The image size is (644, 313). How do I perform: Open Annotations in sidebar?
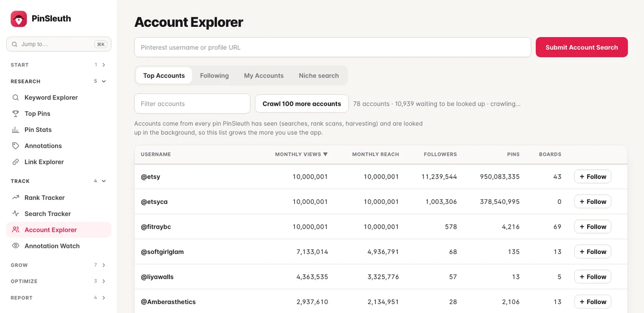[x=58, y=146]
